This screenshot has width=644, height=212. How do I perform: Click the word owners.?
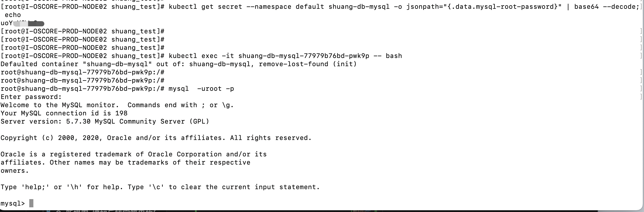tap(15, 171)
